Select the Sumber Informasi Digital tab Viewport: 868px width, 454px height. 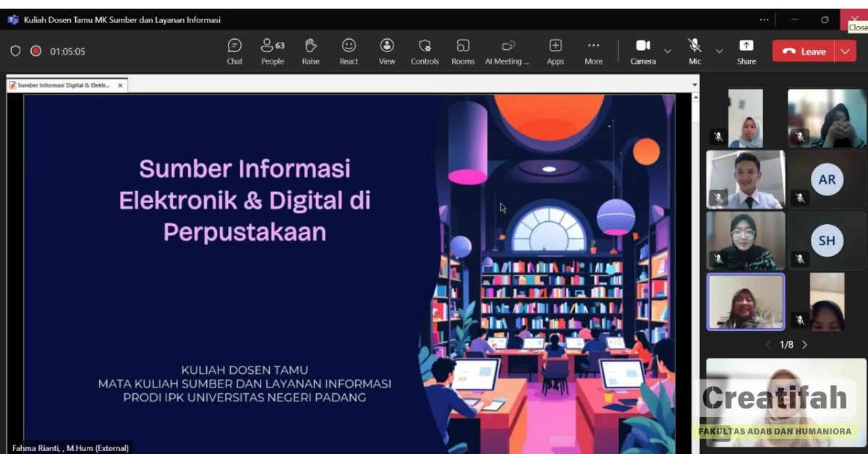[x=63, y=85]
